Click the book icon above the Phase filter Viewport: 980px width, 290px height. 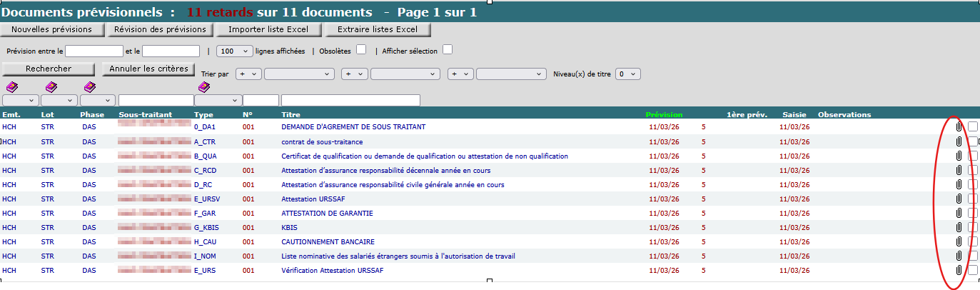coord(89,87)
